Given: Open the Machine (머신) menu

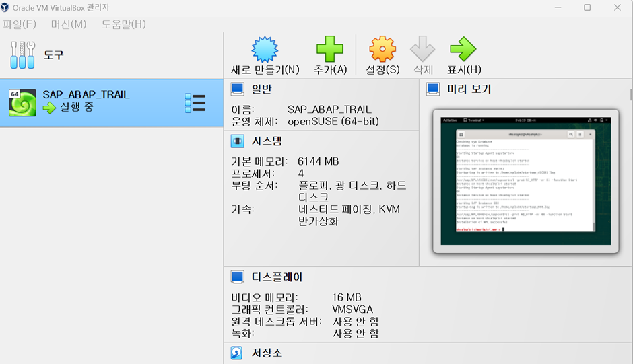Looking at the screenshot, I should click(x=69, y=24).
